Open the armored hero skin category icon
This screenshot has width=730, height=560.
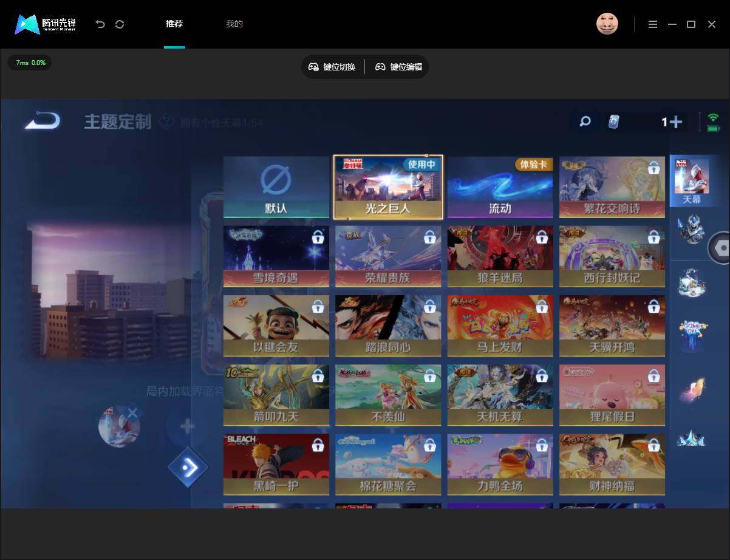tap(691, 229)
